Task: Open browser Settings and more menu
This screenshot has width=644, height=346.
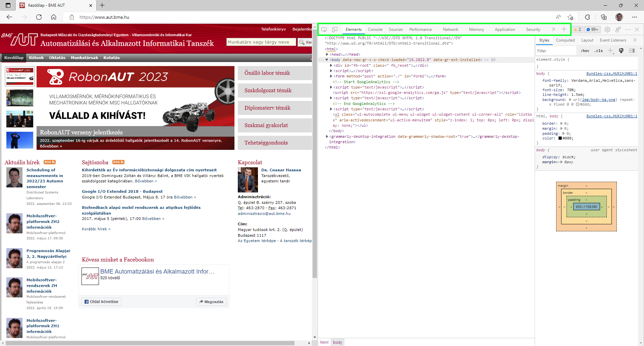Action: (x=635, y=17)
